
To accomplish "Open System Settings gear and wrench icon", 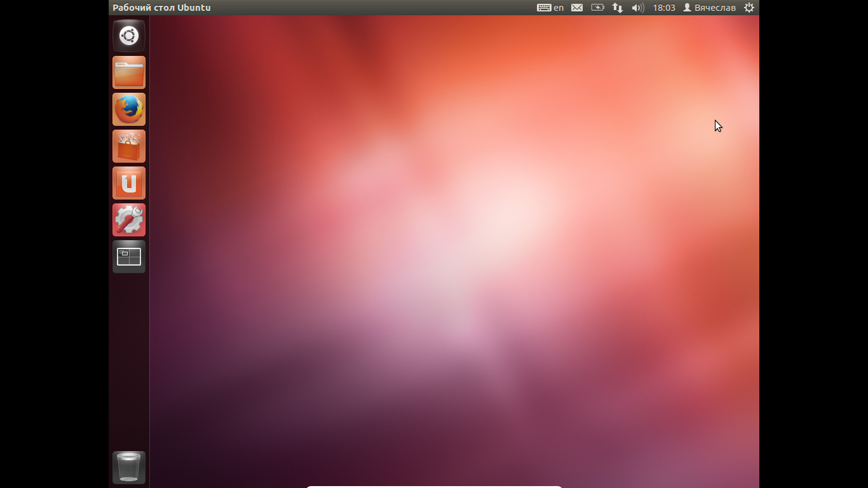I will pos(129,220).
